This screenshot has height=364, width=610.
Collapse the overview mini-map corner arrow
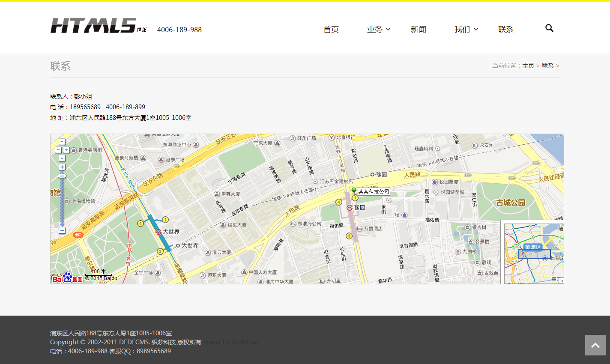point(560,280)
